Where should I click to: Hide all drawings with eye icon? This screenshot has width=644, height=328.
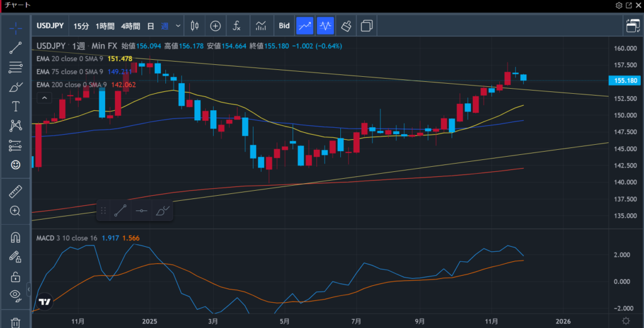[x=16, y=295]
